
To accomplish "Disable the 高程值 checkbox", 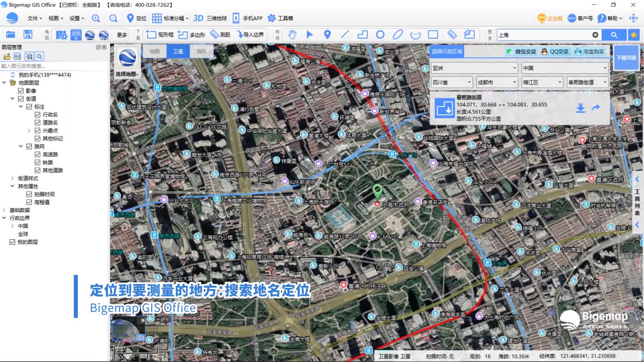I will click(30, 202).
